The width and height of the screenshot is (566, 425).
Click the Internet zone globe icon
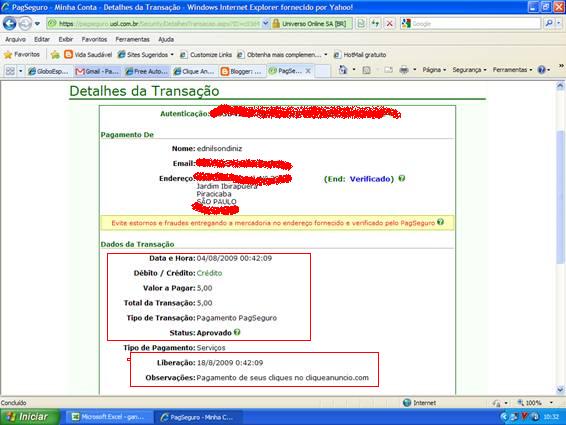407,403
